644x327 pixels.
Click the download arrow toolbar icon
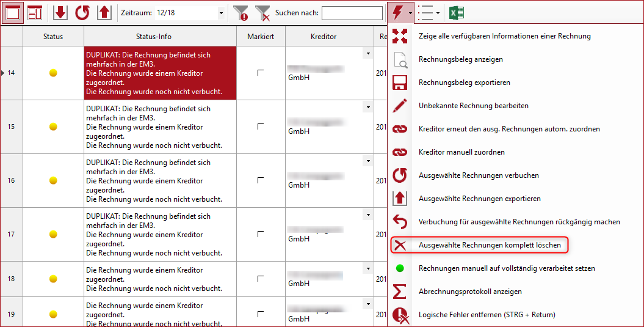[60, 12]
